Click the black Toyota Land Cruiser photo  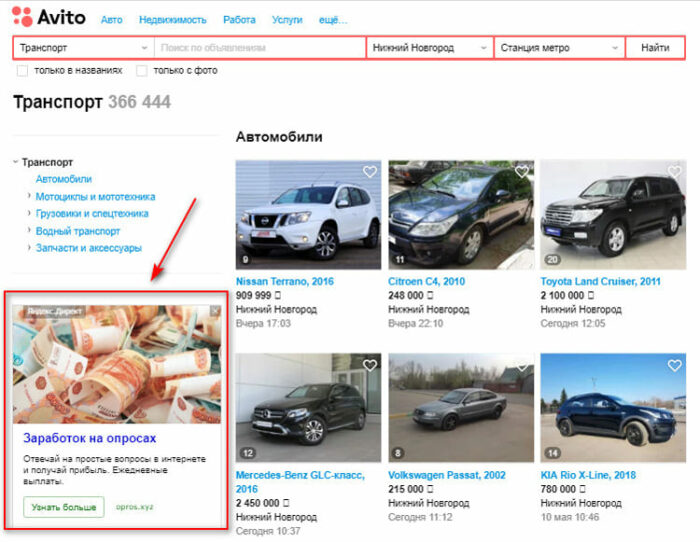coord(613,215)
